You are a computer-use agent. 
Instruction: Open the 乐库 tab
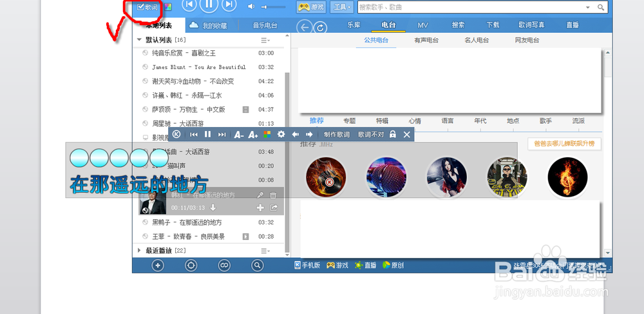[354, 25]
